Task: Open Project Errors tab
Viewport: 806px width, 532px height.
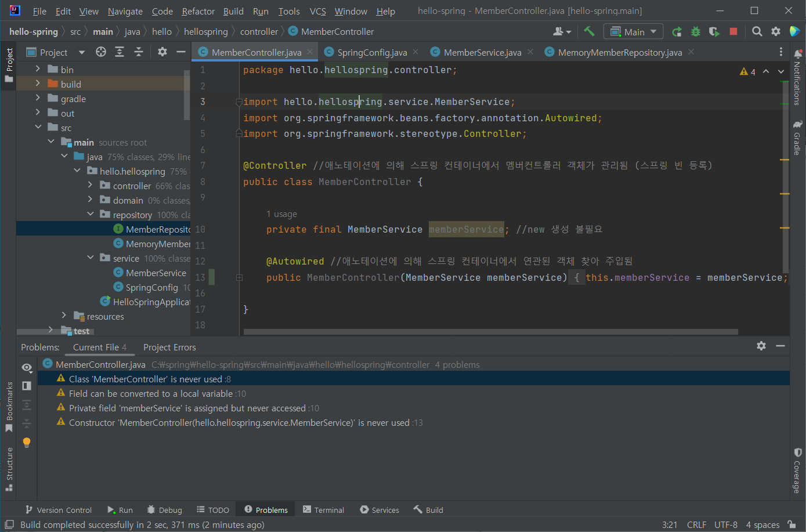Action: tap(169, 347)
